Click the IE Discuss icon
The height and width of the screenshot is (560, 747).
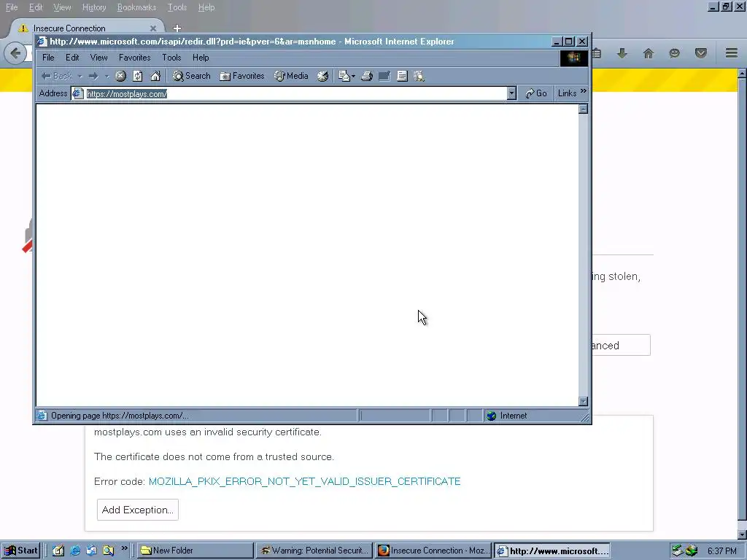coord(402,76)
